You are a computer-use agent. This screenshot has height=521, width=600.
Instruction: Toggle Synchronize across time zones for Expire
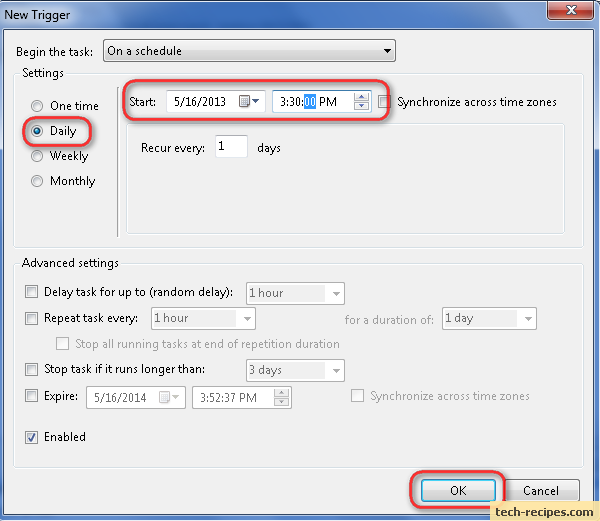[x=357, y=396]
